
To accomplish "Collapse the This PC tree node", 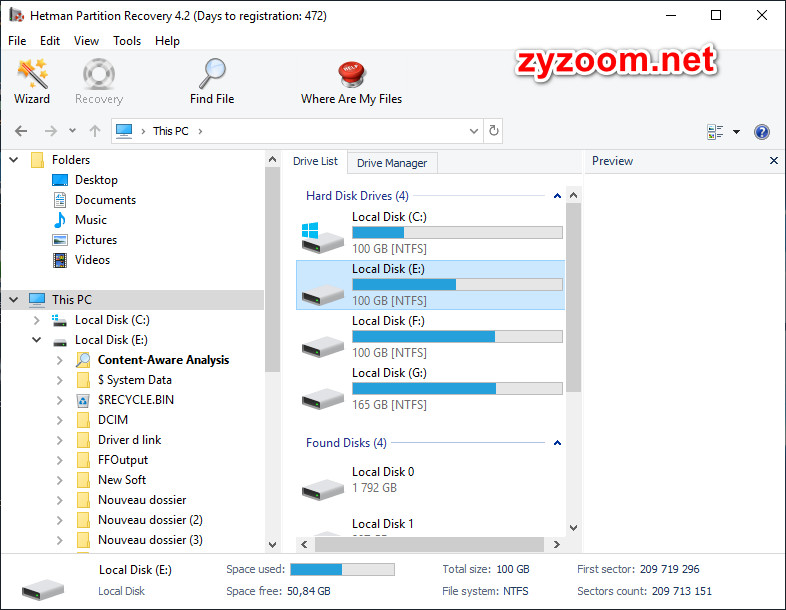I will pos(14,300).
